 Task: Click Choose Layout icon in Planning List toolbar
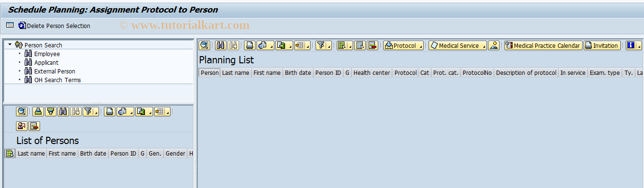[300, 45]
